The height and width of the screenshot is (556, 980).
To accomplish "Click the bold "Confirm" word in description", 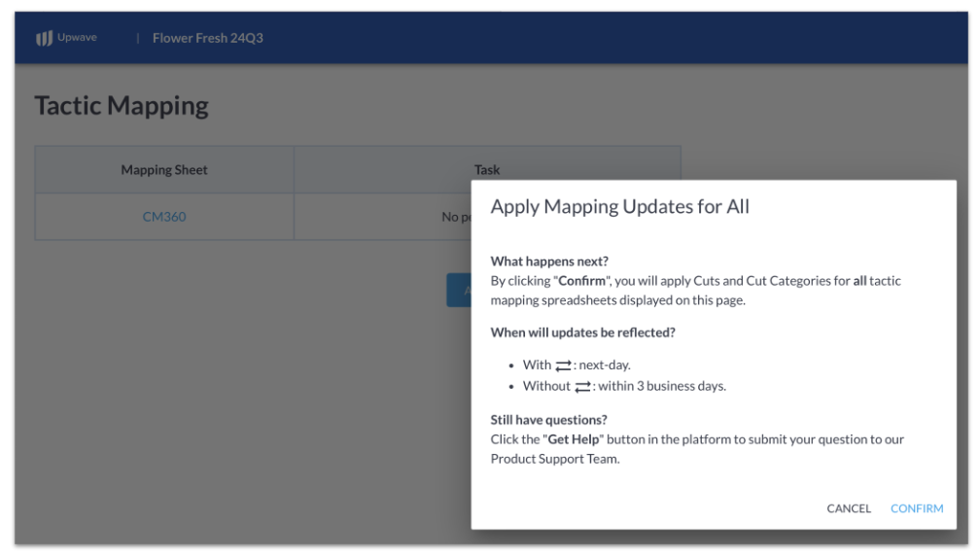I will (x=581, y=281).
